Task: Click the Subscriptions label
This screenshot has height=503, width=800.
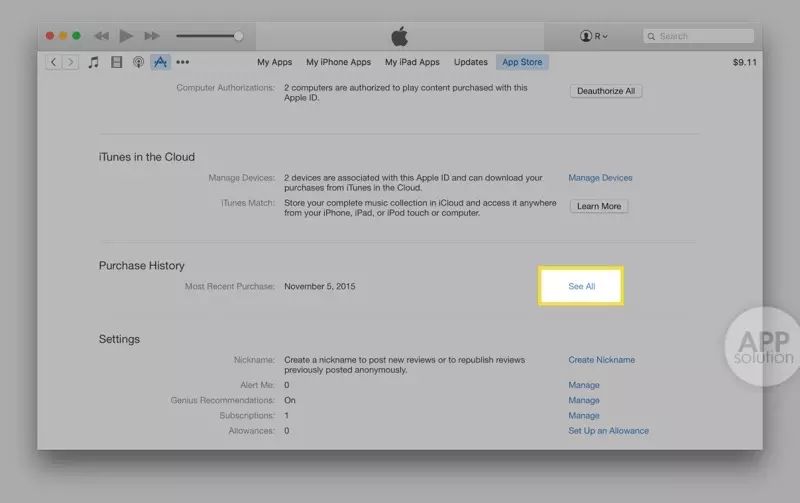Action: tap(247, 416)
